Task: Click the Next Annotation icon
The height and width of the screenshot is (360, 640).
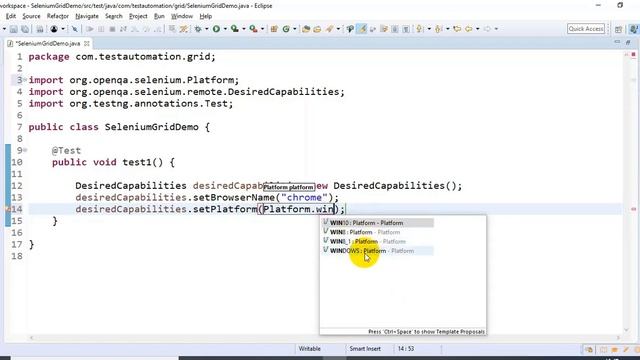Action: tap(419, 29)
